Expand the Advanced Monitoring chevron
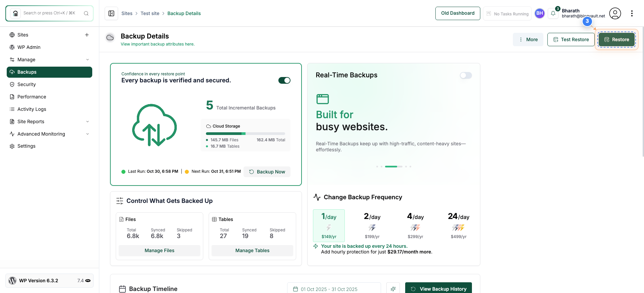Screen dimensions: 644x293 click(x=88, y=134)
